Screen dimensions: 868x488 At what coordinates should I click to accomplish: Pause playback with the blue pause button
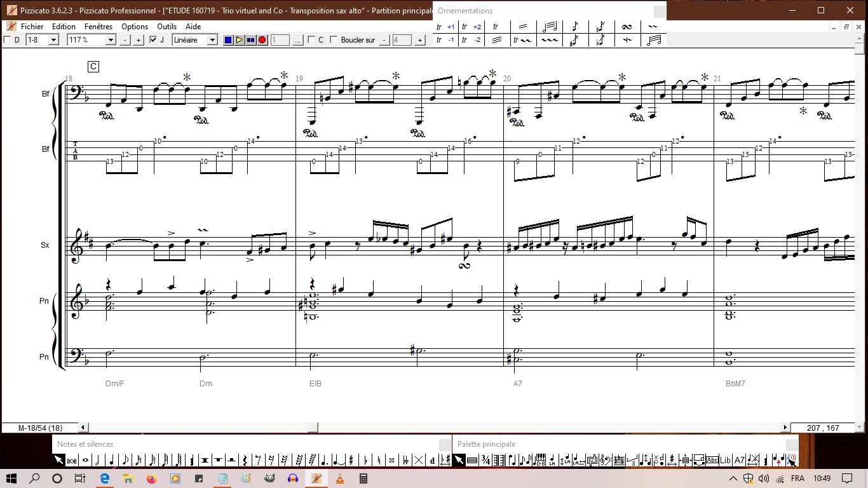click(251, 40)
